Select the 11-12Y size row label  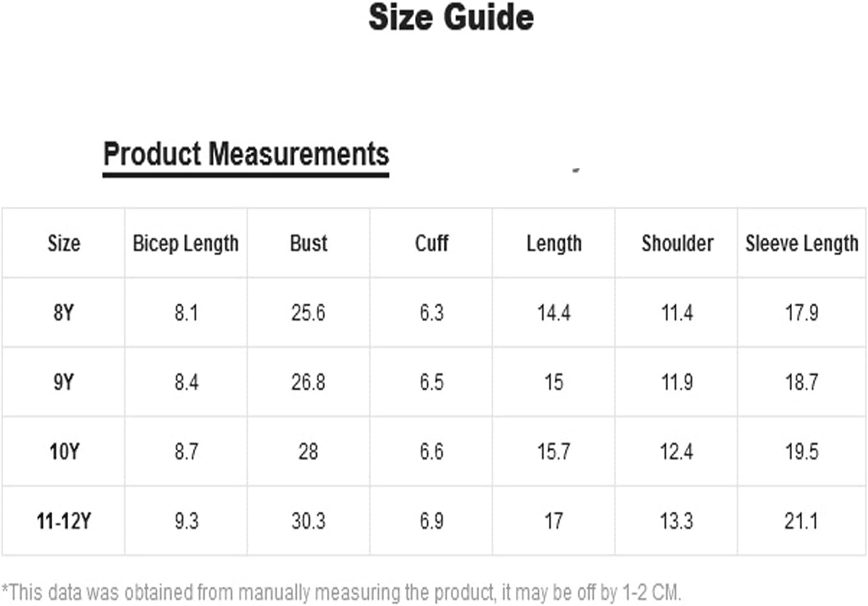click(64, 521)
